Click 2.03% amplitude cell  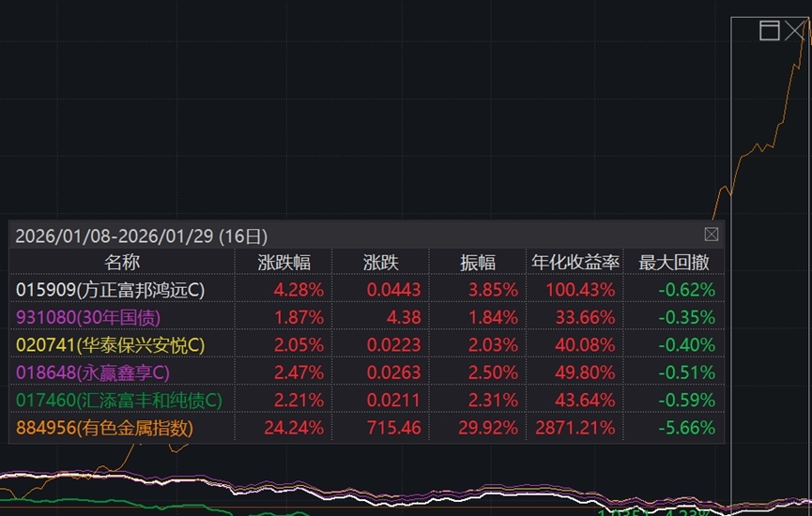[x=493, y=344]
